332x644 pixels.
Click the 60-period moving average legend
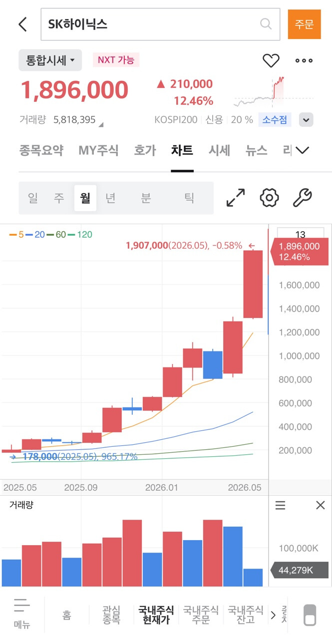coord(56,234)
